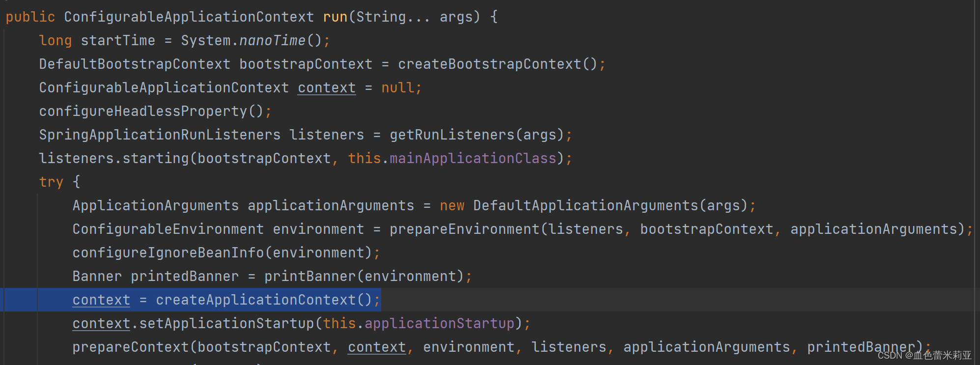Screen dimensions: 980x365
Task: Click the starting method on listeners
Action: [x=155, y=158]
